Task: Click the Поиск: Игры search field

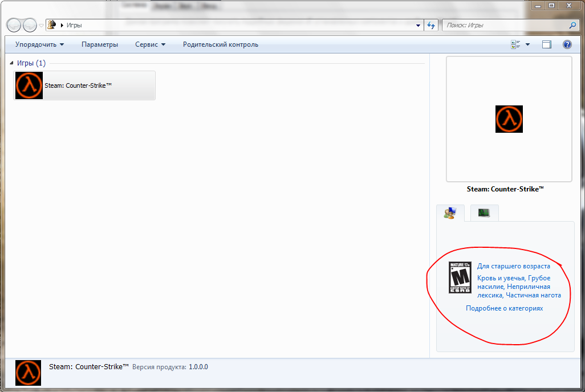Action: tap(506, 26)
